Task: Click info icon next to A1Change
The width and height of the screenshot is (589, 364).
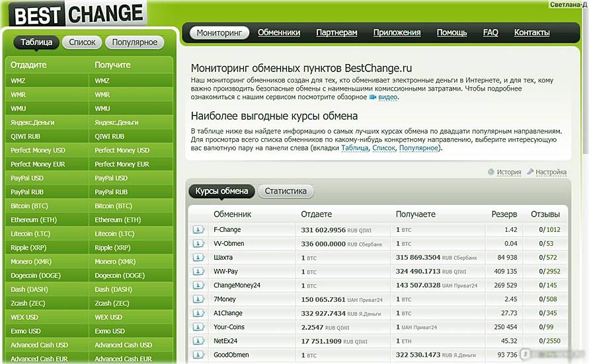Action: tap(198, 313)
